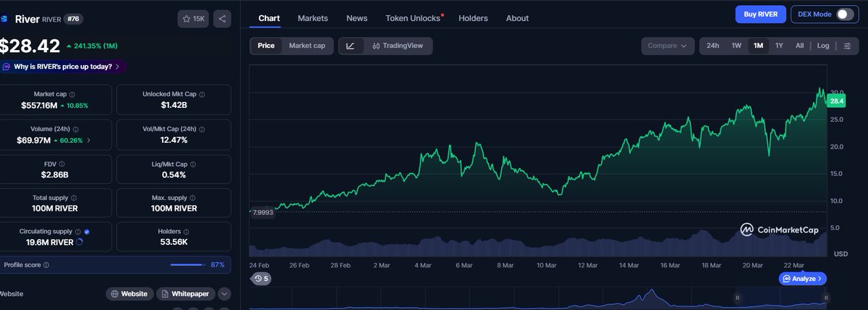Open the share icon next to 15K
Viewport: 868px width, 310px height.
click(x=222, y=19)
